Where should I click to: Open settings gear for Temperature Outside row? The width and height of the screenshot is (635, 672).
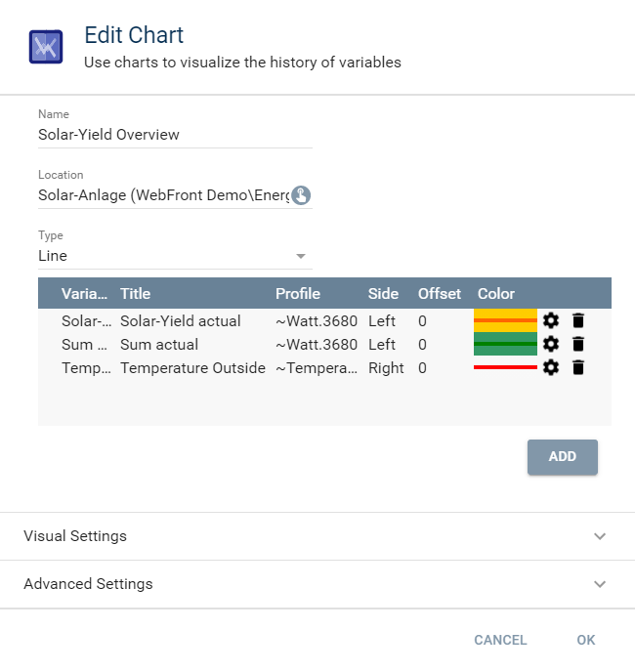(x=551, y=367)
